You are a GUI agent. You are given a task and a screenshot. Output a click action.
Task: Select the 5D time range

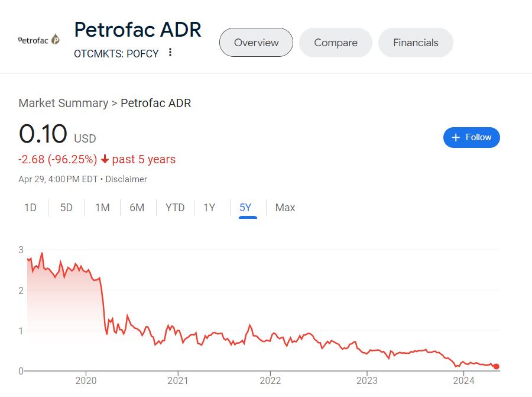click(x=66, y=208)
